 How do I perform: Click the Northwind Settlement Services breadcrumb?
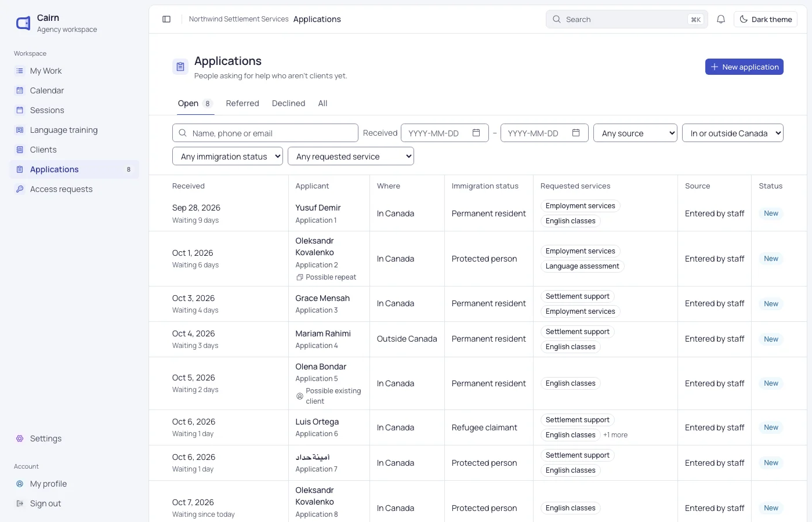point(238,19)
